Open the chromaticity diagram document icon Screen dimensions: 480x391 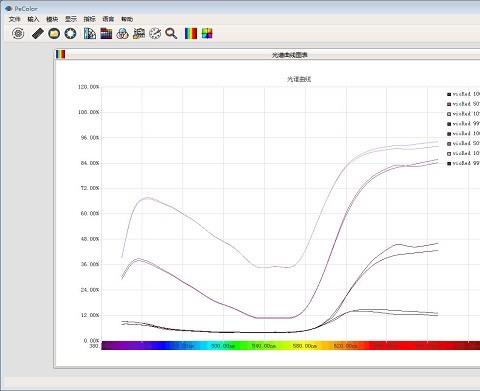pyautogui.click(x=90, y=33)
